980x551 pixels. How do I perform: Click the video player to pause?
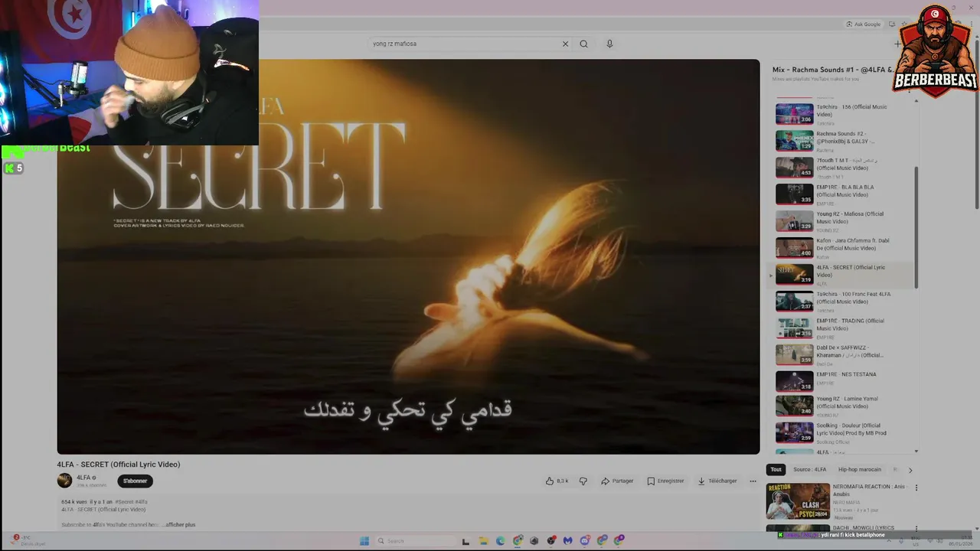(x=408, y=256)
